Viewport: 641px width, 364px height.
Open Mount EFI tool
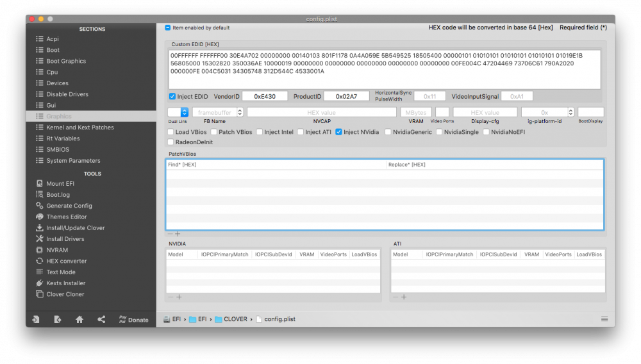coord(55,183)
